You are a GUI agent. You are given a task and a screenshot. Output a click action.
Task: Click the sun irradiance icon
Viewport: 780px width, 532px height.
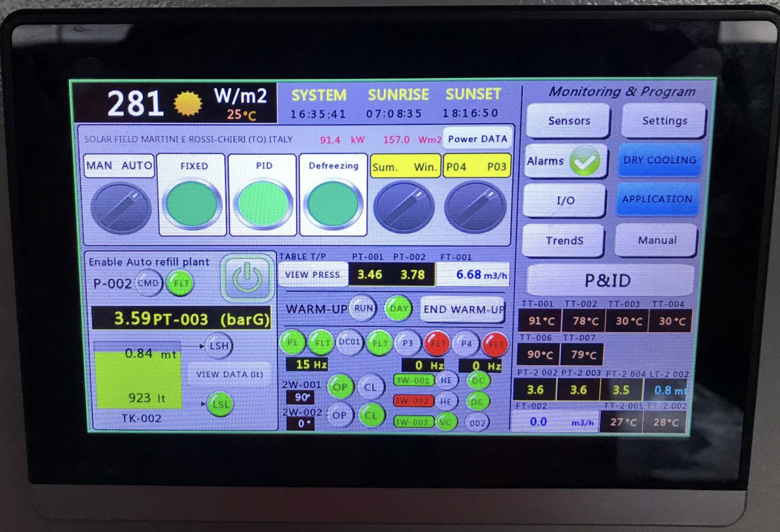point(188,103)
